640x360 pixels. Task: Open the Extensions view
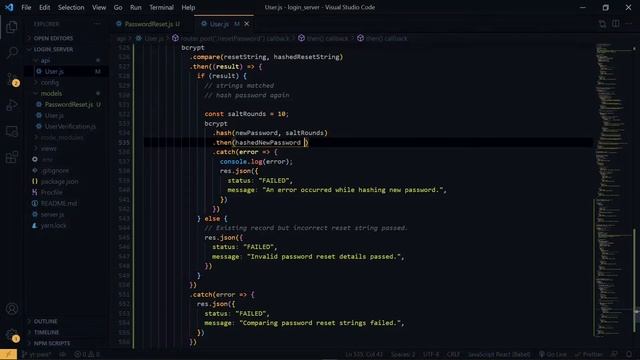pyautogui.click(x=12, y=157)
